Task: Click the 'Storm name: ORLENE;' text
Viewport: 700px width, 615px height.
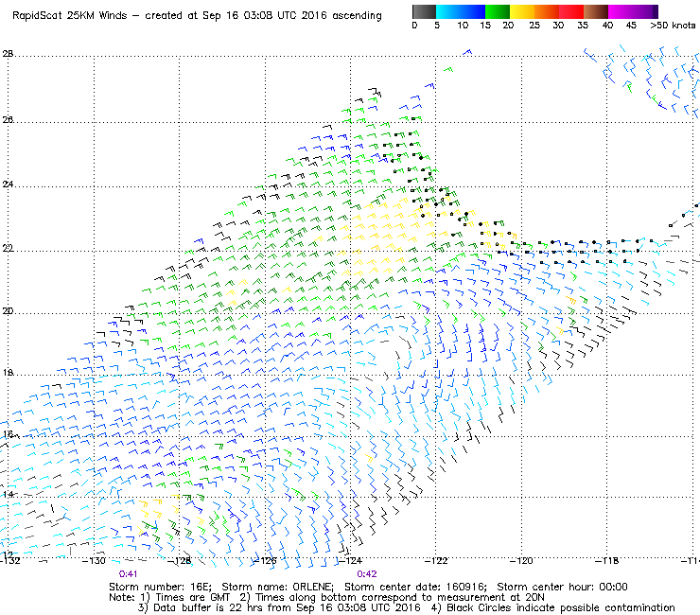Action: (x=278, y=587)
